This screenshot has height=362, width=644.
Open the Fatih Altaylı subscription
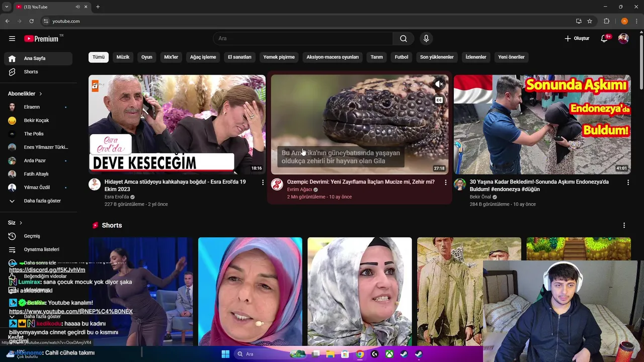38,174
